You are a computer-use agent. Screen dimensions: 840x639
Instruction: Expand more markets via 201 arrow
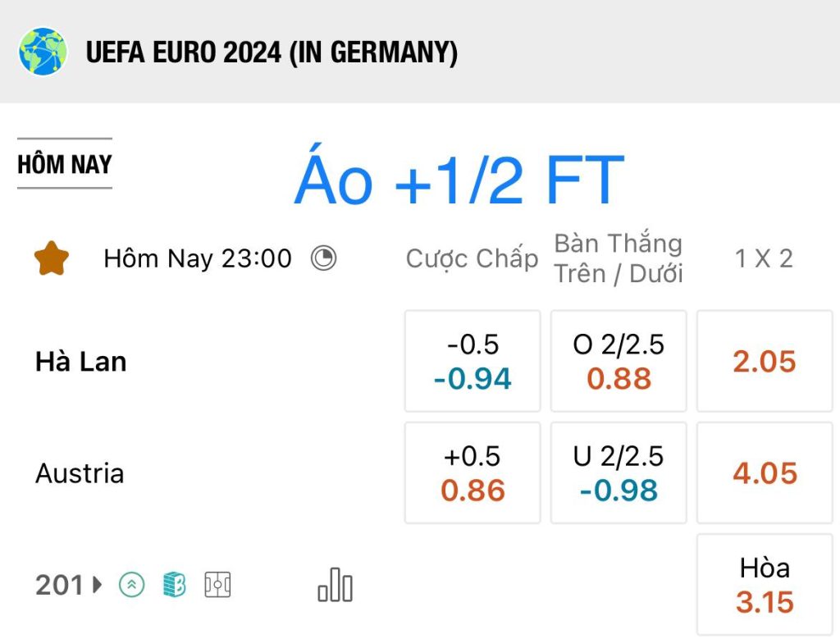click(69, 584)
